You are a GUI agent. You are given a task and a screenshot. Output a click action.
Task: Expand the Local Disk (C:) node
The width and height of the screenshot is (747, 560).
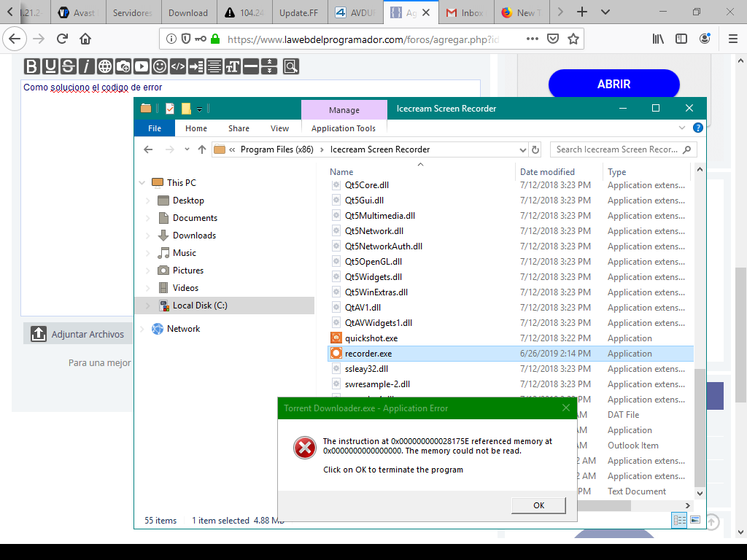pos(147,306)
